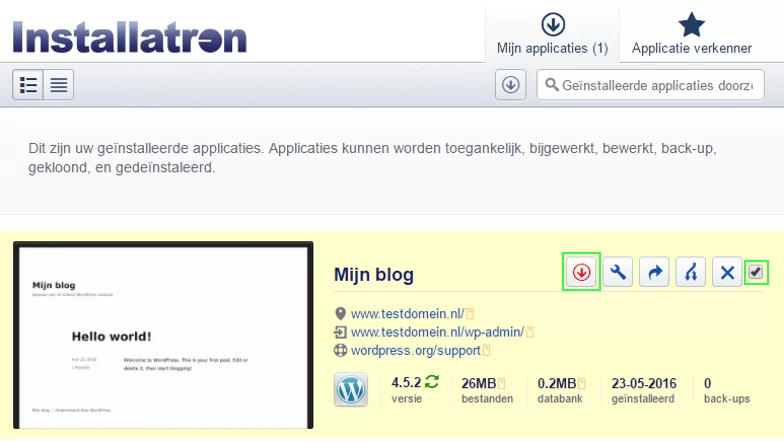Select the compact list view icon
This screenshot has height=442, width=784.
click(x=58, y=85)
